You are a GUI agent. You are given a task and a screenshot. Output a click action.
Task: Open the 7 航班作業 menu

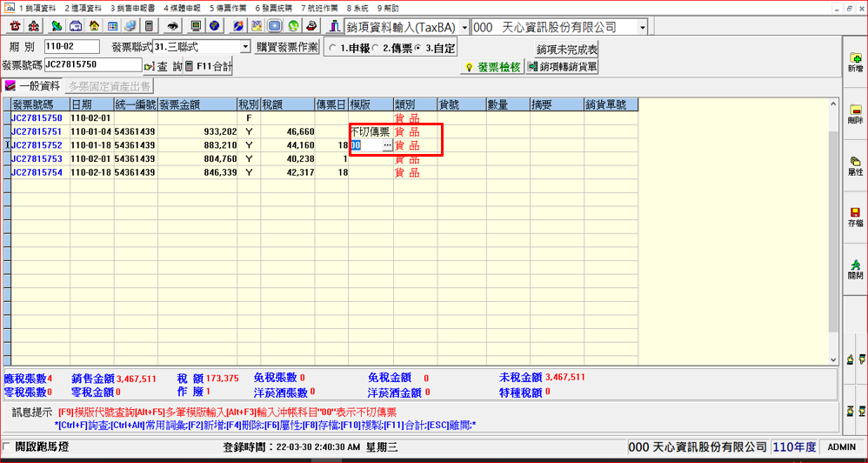319,9
